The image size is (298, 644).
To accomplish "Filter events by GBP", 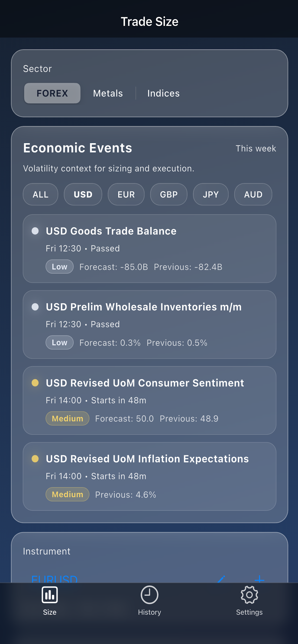I will (x=169, y=194).
